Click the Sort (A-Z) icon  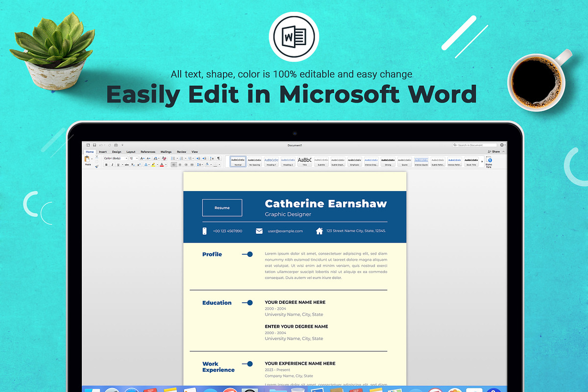pyautogui.click(x=212, y=158)
